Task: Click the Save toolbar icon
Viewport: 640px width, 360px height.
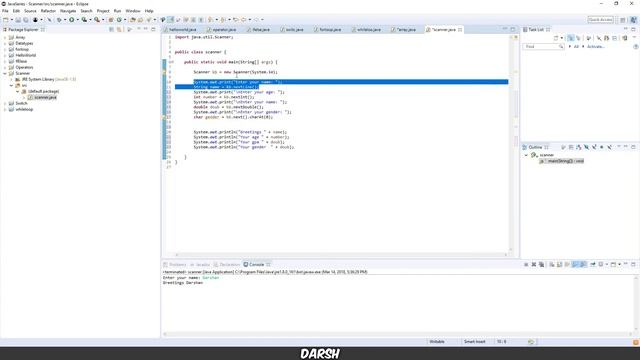Action: 18,20
